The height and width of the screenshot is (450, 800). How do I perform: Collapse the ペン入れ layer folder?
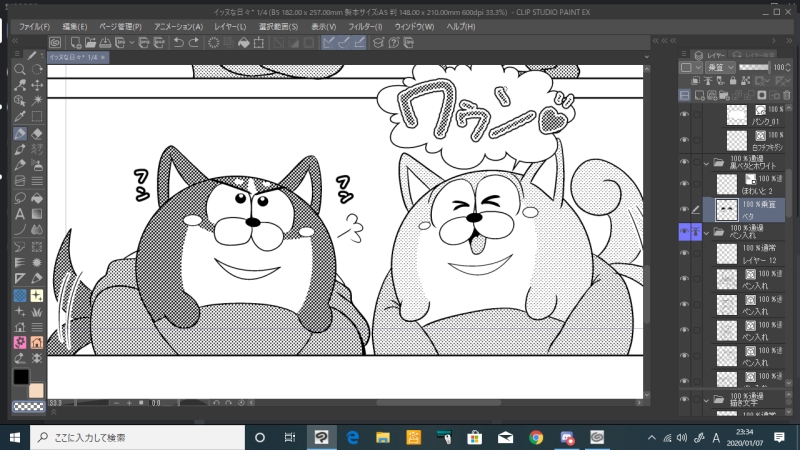click(707, 233)
